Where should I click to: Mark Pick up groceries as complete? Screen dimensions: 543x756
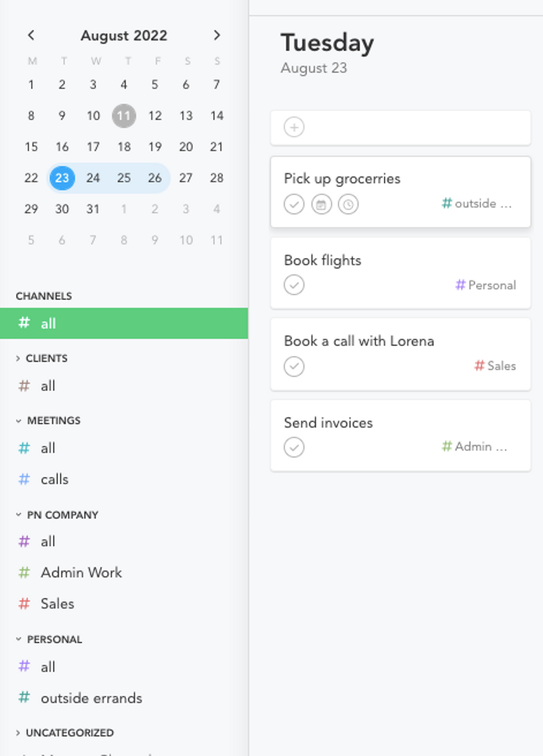tap(294, 204)
